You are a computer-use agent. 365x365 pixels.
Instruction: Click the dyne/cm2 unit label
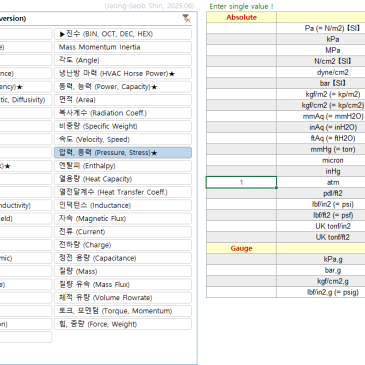333,72
